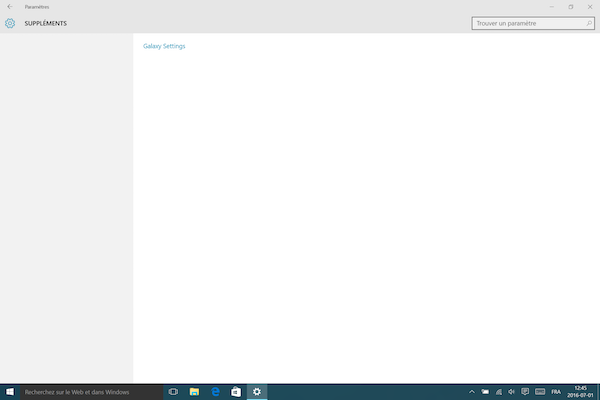Screen dimensions: 600x400
Task: Open the Action Center notifications icon
Action: click(525, 392)
